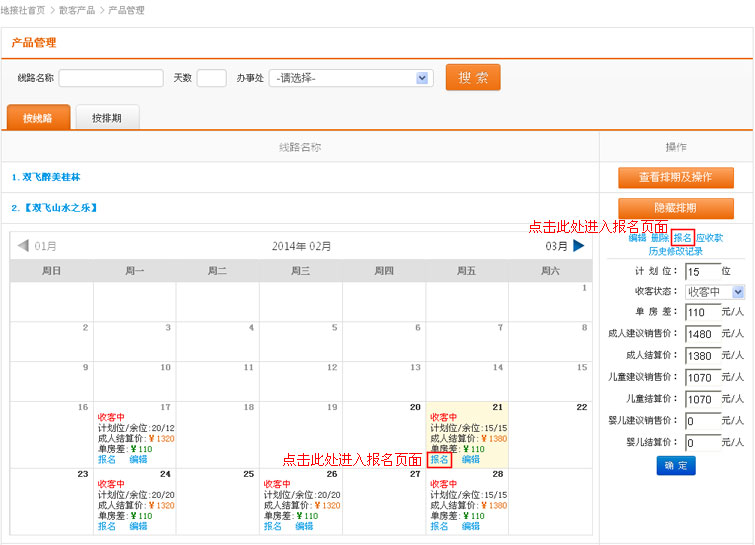Click the orange 搜索 search button
This screenshot has width=755, height=545.
pyautogui.click(x=473, y=78)
